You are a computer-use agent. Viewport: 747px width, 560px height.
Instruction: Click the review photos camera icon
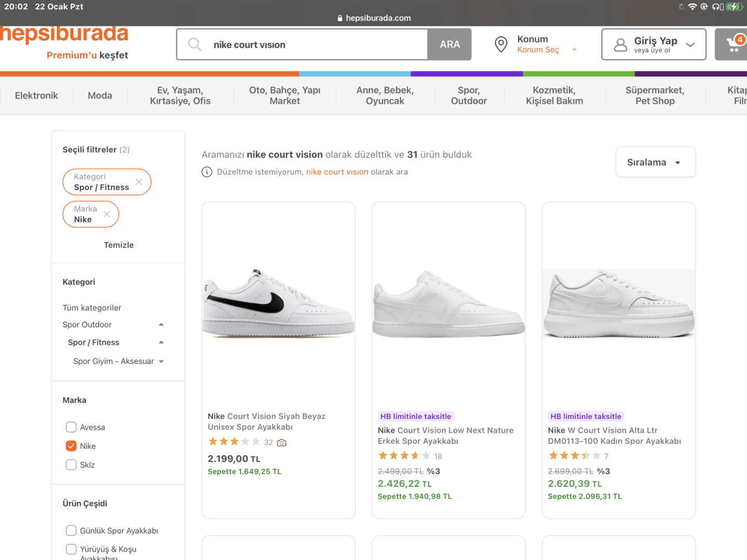282,442
